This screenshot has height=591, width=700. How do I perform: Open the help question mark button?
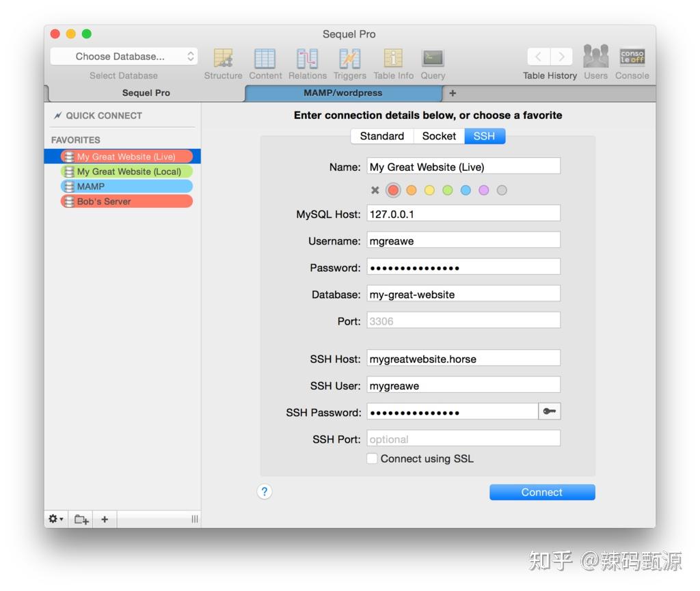265,491
